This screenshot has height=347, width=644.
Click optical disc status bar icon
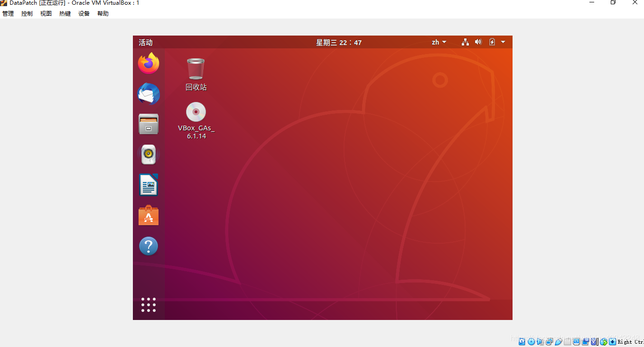point(531,341)
